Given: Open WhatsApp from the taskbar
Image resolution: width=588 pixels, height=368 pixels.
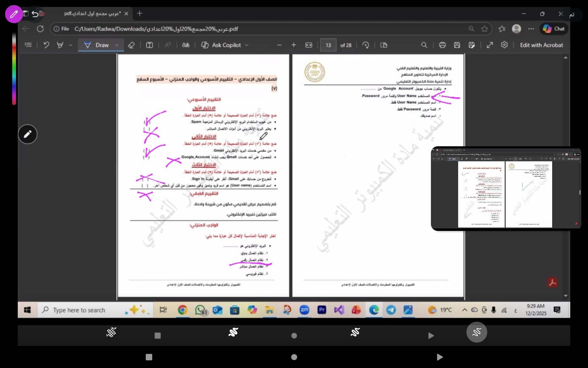Looking at the screenshot, I should [x=201, y=310].
